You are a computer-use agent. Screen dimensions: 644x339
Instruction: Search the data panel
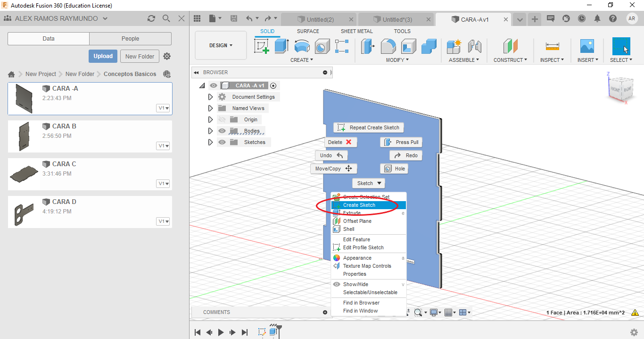click(x=166, y=18)
